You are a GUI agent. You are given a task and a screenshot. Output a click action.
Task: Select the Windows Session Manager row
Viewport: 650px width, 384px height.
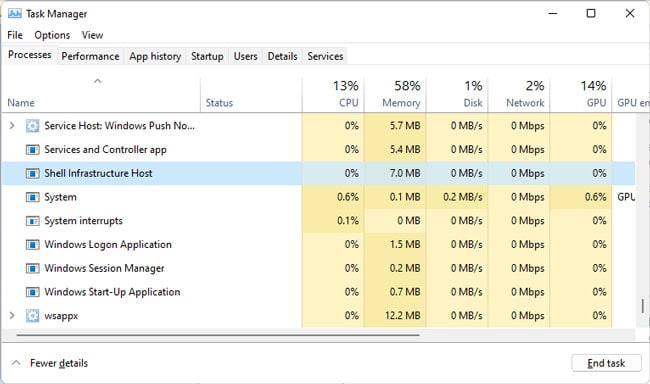(318, 268)
